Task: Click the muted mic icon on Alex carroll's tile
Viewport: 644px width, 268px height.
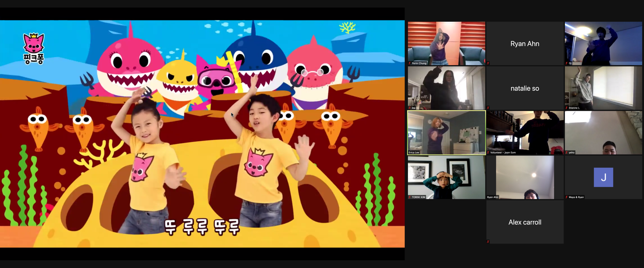Action: click(x=488, y=241)
